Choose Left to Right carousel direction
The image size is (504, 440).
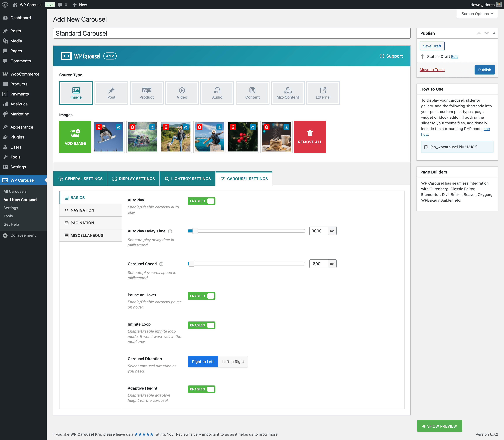pos(233,362)
